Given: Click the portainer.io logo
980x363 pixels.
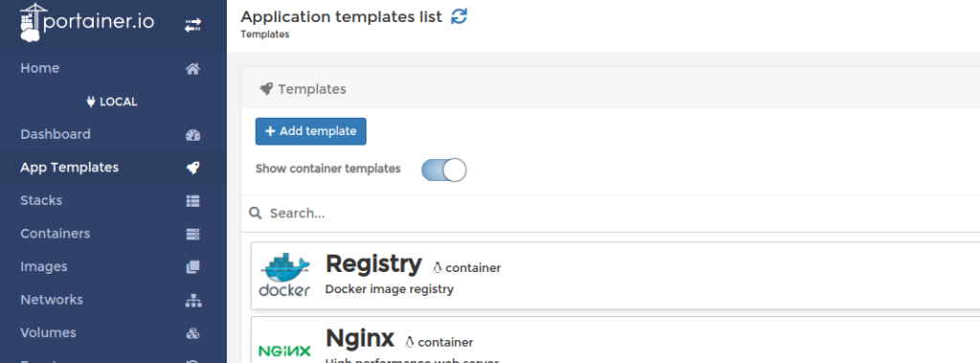Looking at the screenshot, I should pyautogui.click(x=87, y=23).
